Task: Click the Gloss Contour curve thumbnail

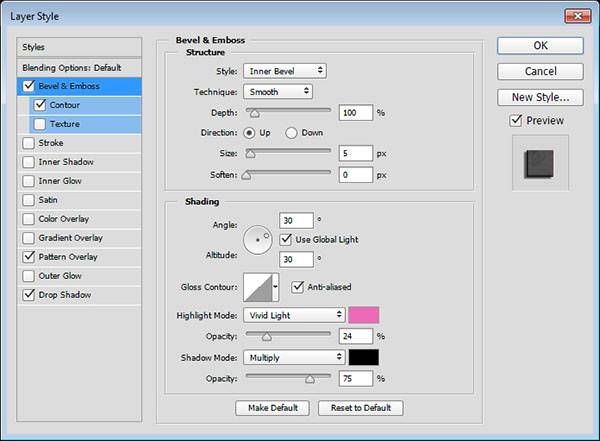Action: tap(257, 287)
